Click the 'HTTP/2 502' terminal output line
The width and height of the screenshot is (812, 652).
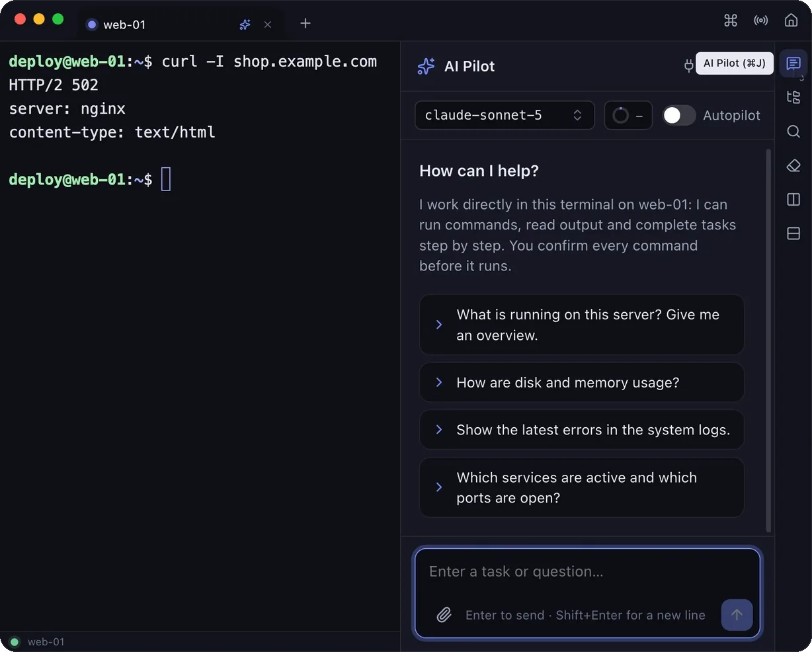pos(54,85)
